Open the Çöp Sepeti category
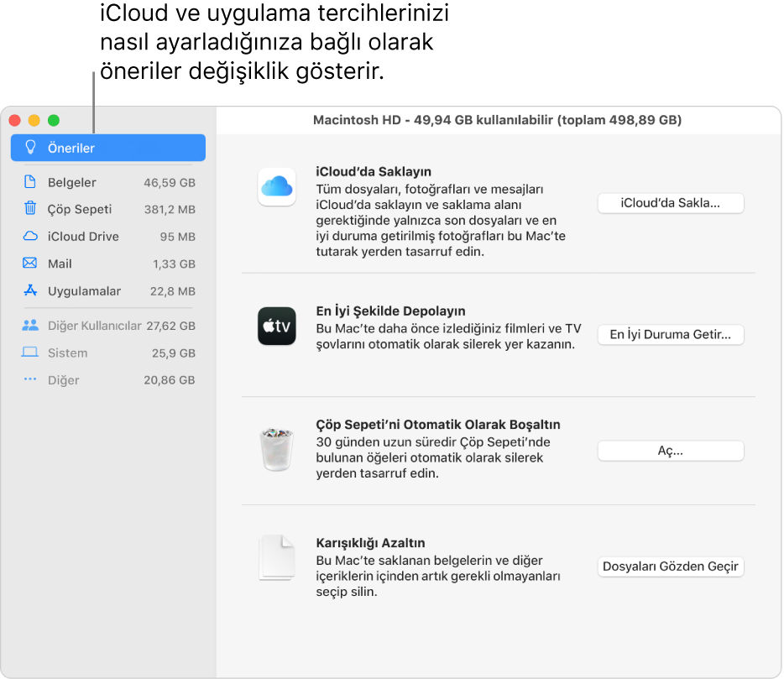784x679 pixels. click(x=109, y=209)
